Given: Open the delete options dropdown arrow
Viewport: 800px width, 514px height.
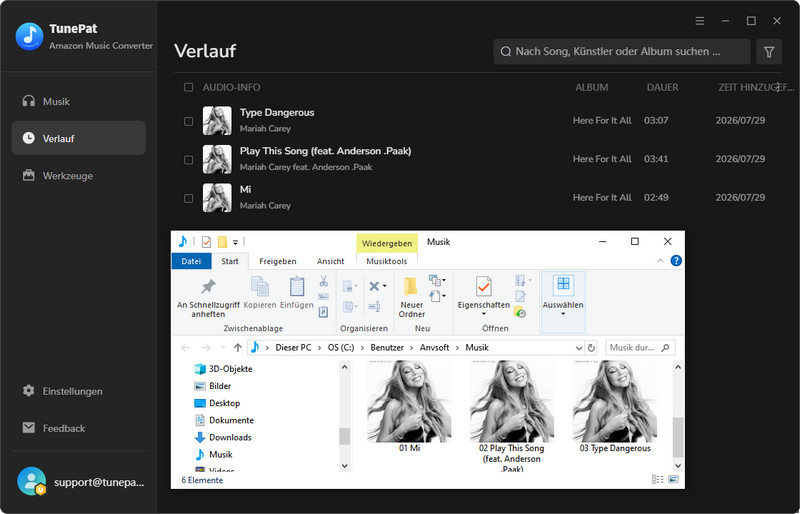Looking at the screenshot, I should (385, 286).
